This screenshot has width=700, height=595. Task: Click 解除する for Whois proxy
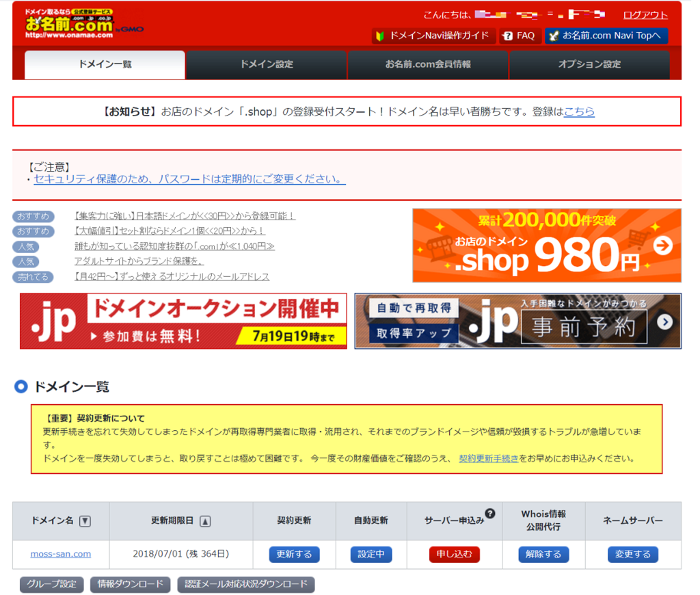pyautogui.click(x=543, y=555)
